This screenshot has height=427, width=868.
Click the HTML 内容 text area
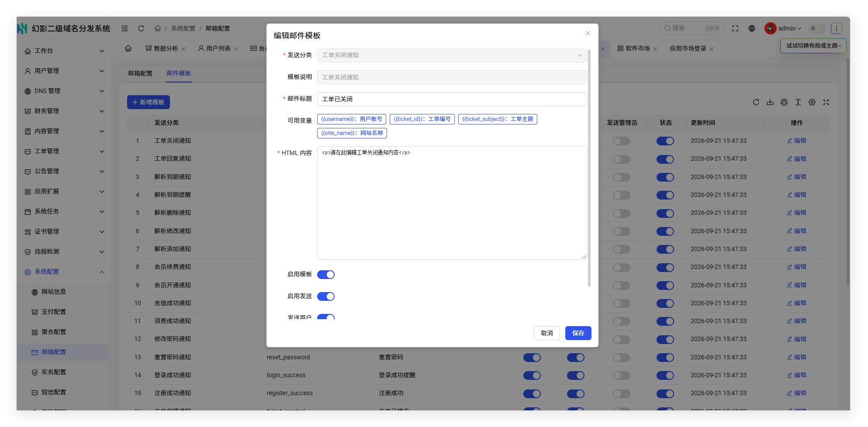(x=452, y=203)
